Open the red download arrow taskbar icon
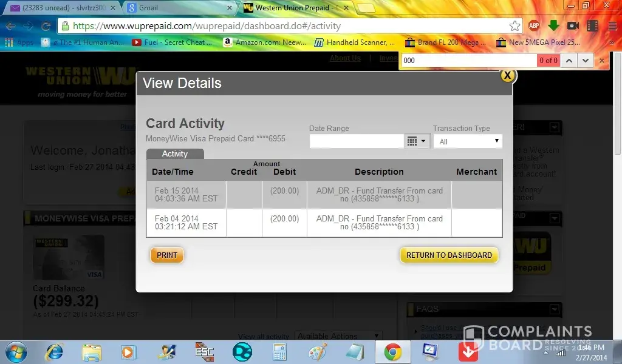Image resolution: width=622 pixels, height=364 pixels. (468, 352)
